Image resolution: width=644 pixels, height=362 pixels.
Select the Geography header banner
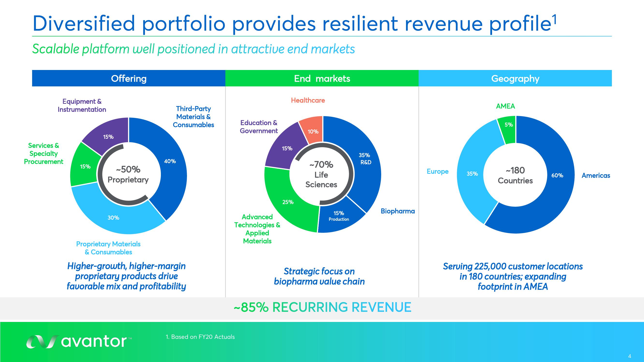(515, 78)
